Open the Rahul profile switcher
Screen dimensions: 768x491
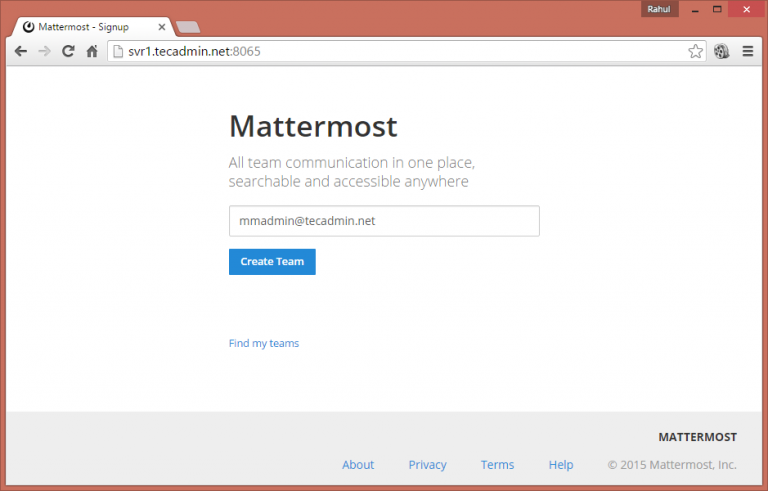(660, 9)
